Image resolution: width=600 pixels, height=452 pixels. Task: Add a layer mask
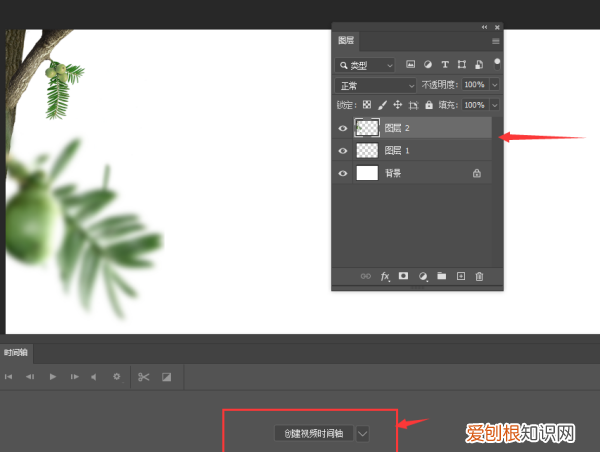[x=403, y=276]
